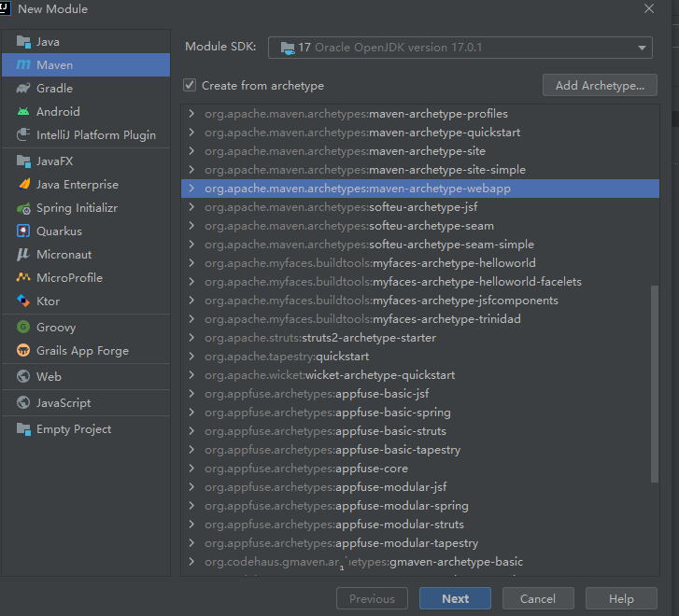Select myfaces-archetype-trinidad row
The width and height of the screenshot is (679, 616).
pyautogui.click(x=420, y=319)
